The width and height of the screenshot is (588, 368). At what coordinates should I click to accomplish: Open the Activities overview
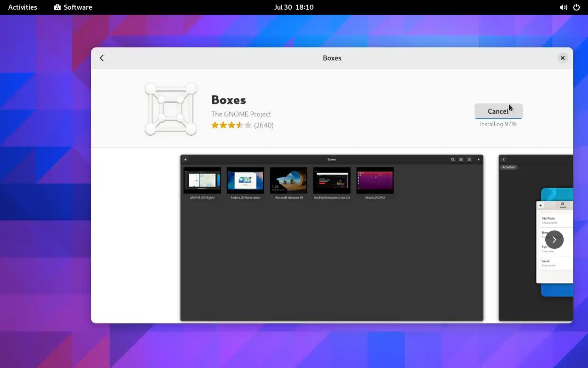pyautogui.click(x=23, y=7)
